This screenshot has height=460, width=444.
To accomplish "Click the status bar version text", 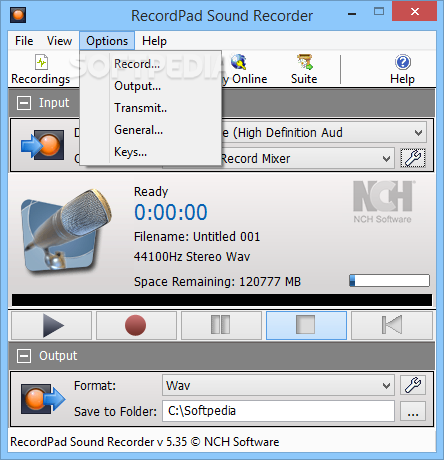I will click(x=145, y=442).
